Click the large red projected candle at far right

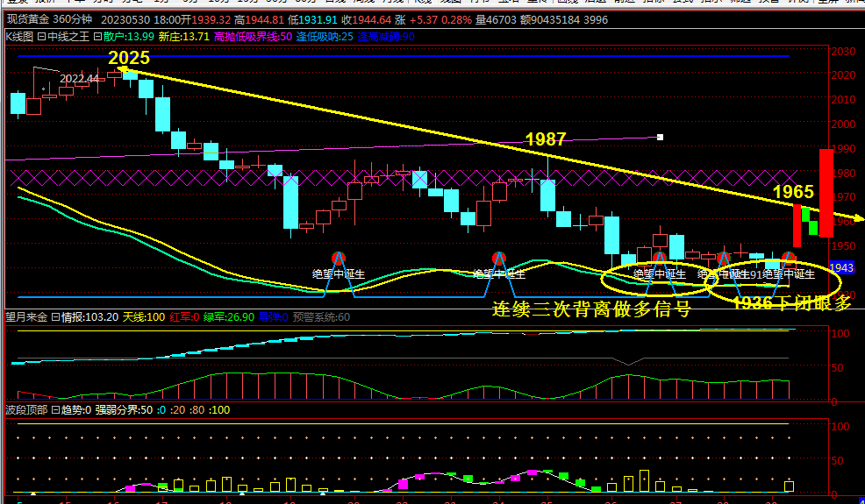[826, 193]
